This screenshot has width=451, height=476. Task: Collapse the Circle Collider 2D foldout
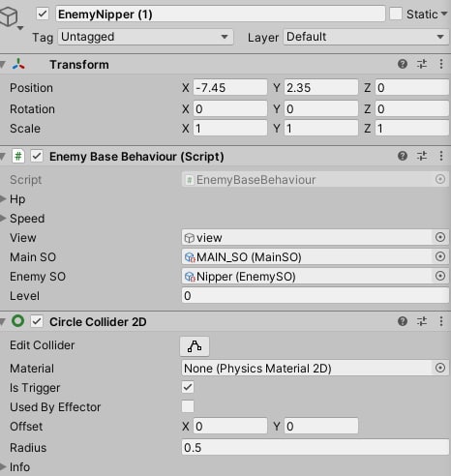[3, 322]
